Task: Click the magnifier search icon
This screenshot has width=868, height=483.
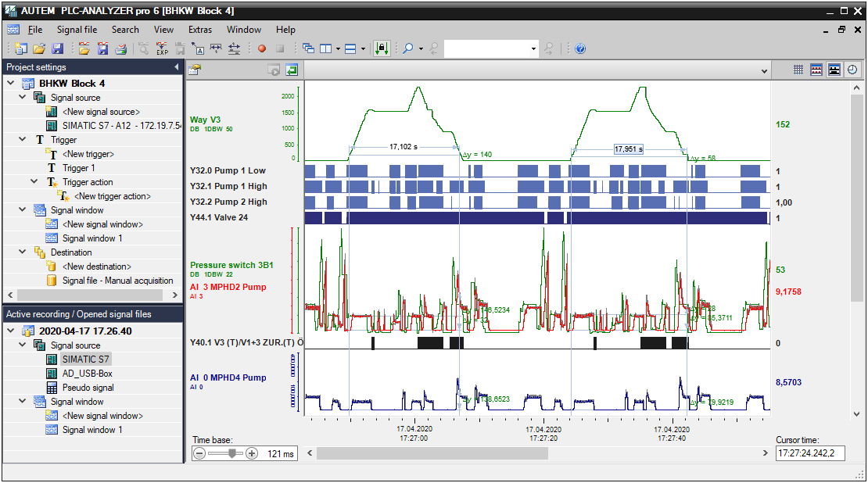Action: pyautogui.click(x=407, y=48)
